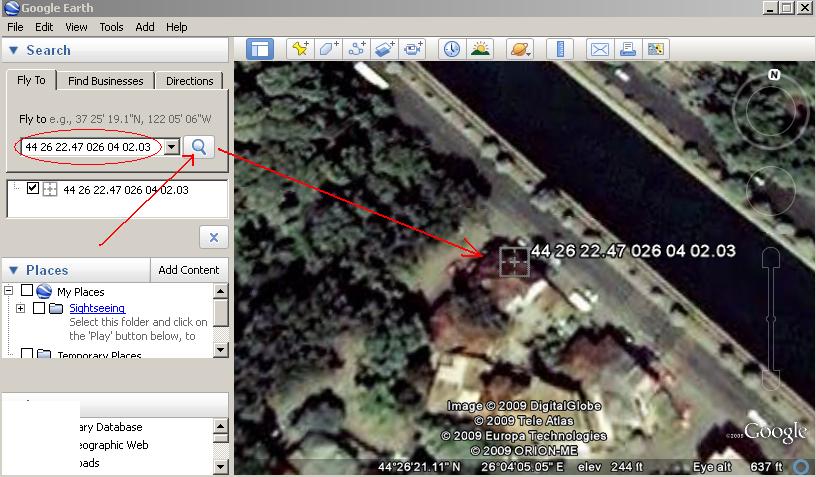
Task: Add a placemark with the pushpin icon
Action: coord(300,49)
